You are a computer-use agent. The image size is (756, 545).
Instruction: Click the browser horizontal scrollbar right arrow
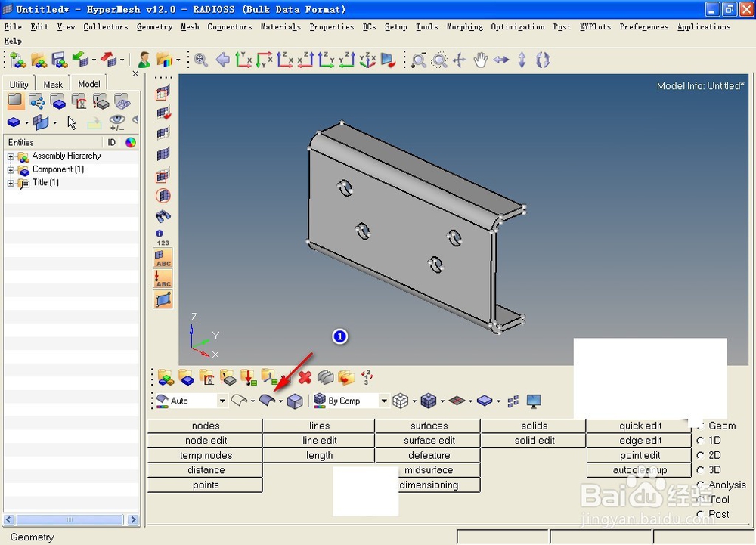(133, 519)
